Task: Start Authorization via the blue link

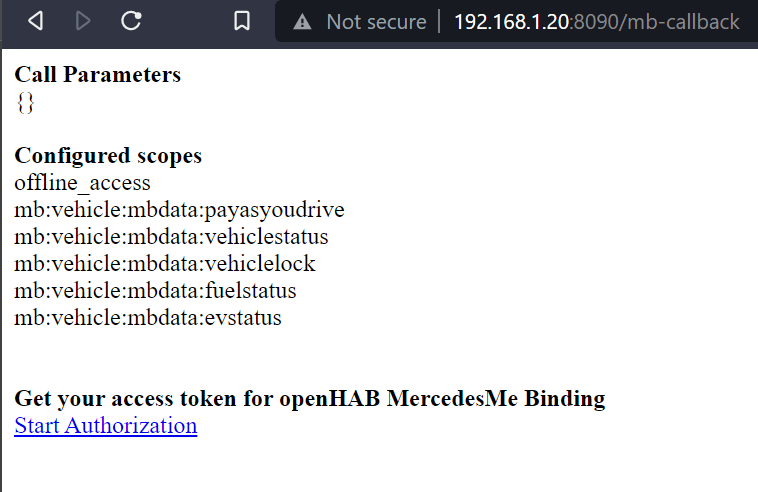Action: [x=105, y=426]
